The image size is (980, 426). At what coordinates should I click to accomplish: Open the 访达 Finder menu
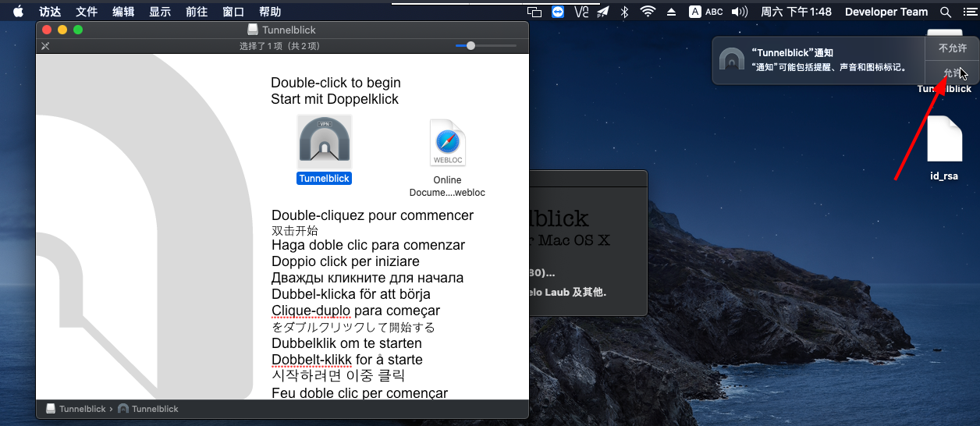(x=50, y=12)
